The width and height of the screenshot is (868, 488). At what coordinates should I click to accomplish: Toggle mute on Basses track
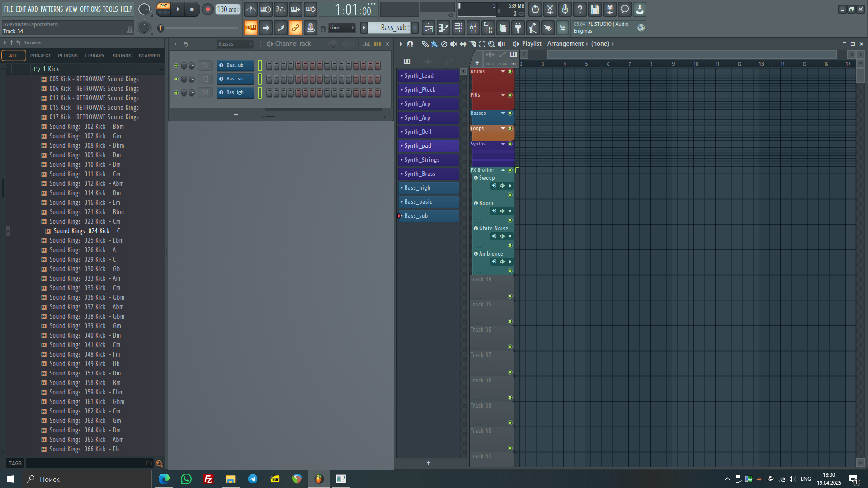[x=510, y=113]
